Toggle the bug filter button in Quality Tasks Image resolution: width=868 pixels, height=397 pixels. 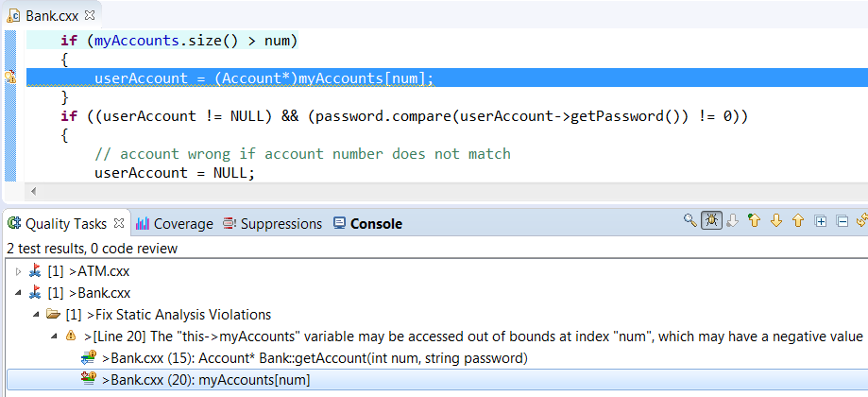(711, 220)
